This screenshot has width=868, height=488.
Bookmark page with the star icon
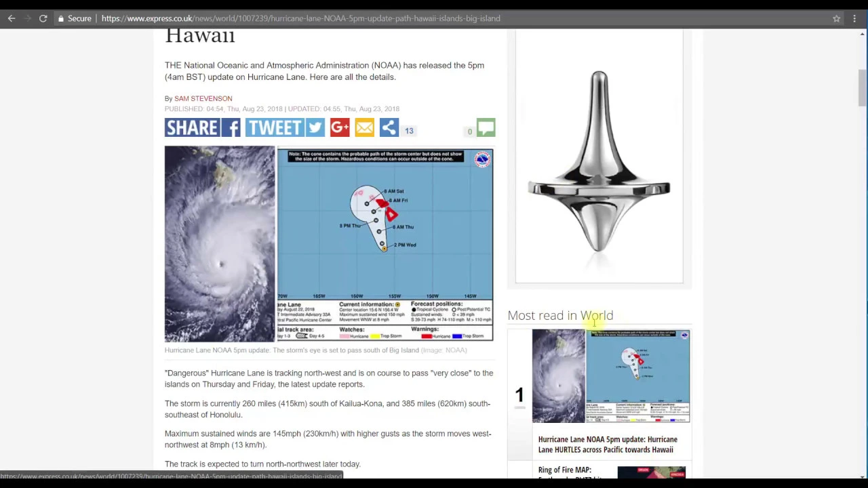837,18
